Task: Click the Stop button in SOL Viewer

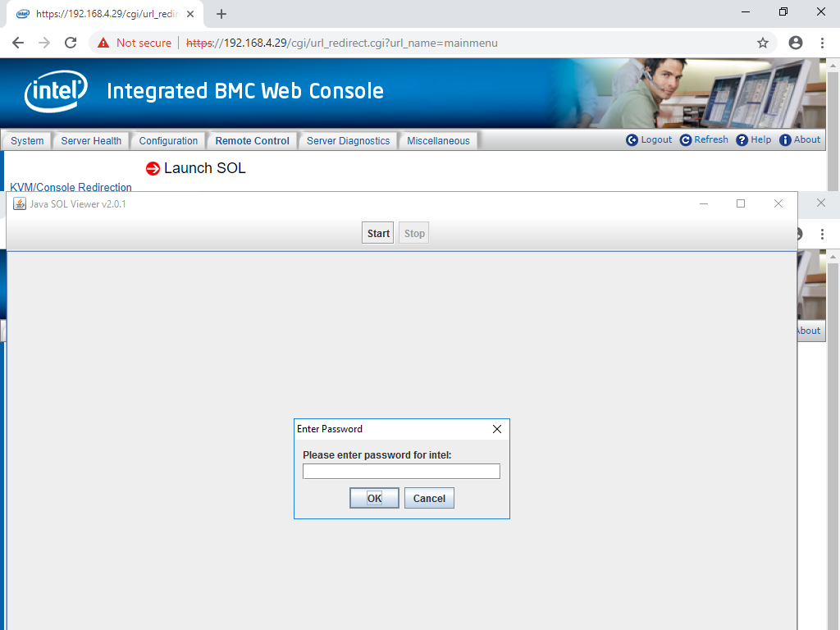Action: 414,233
